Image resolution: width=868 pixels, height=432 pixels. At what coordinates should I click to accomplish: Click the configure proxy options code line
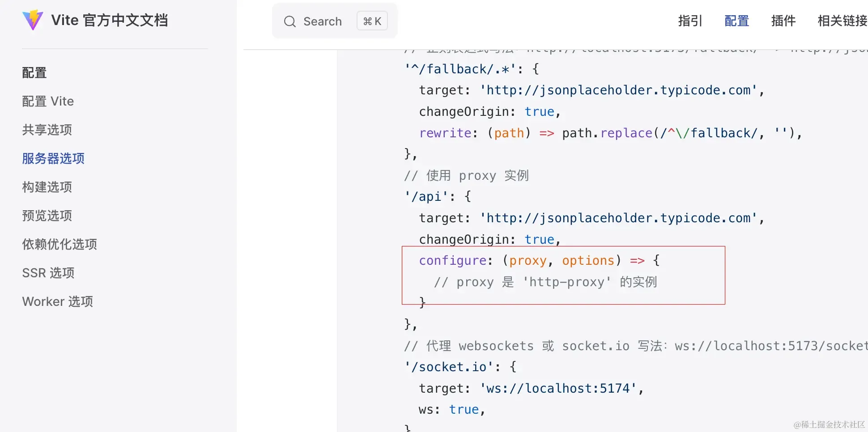tap(539, 261)
